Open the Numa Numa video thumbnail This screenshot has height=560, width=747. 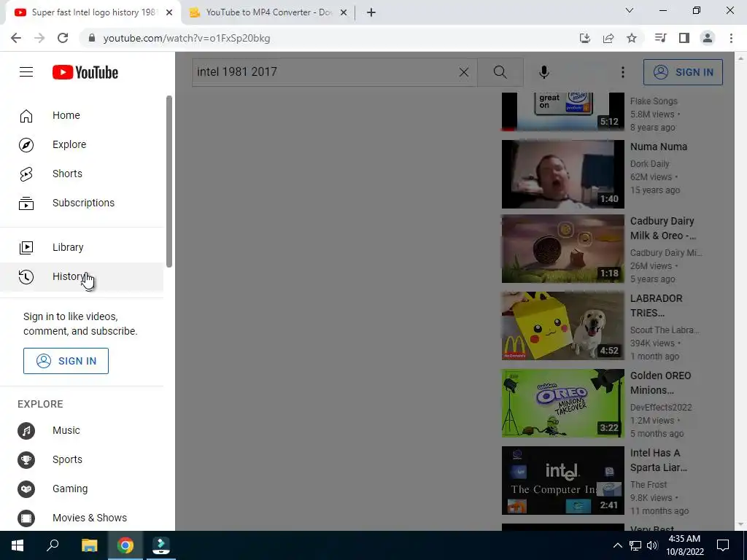(x=562, y=174)
